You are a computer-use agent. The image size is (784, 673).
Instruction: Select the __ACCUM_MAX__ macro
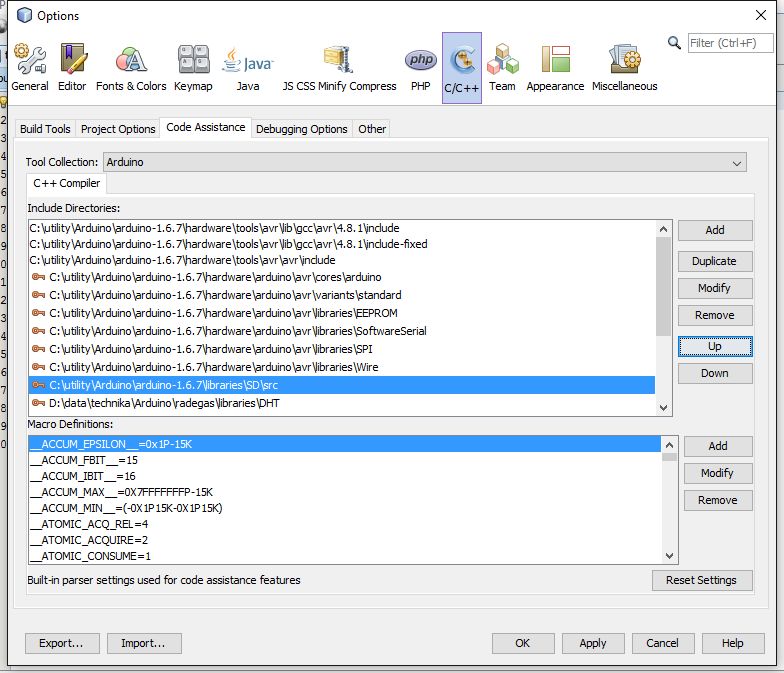pyautogui.click(x=345, y=492)
